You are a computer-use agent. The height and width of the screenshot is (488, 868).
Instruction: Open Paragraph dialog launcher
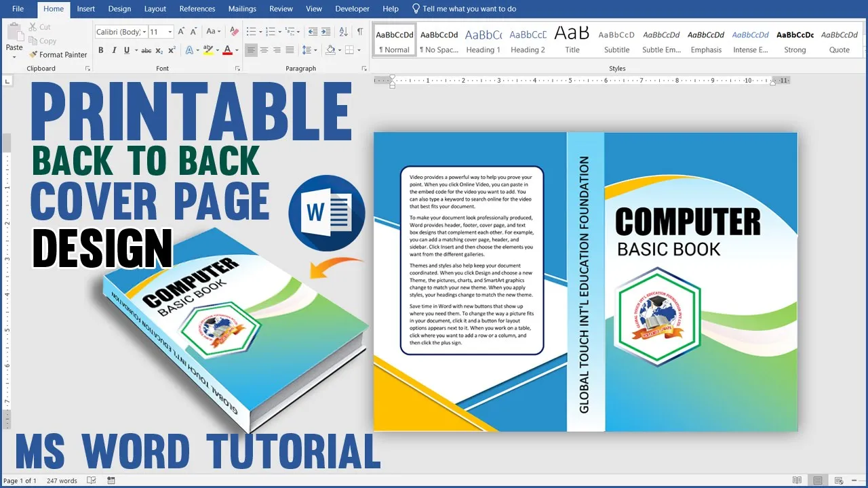tap(364, 69)
